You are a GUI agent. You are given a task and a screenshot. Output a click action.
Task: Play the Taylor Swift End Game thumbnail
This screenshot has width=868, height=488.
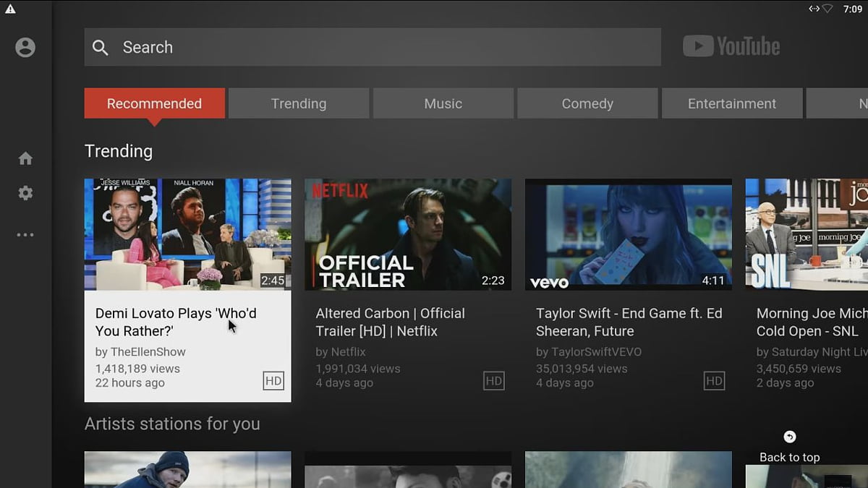point(628,234)
